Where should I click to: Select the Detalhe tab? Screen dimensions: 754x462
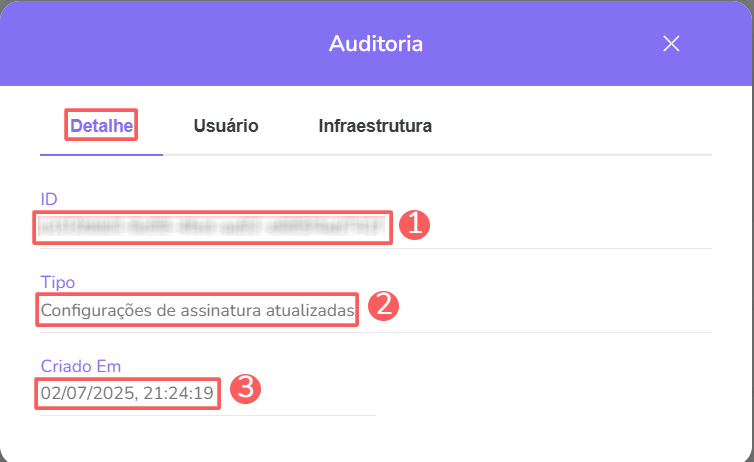(101, 126)
